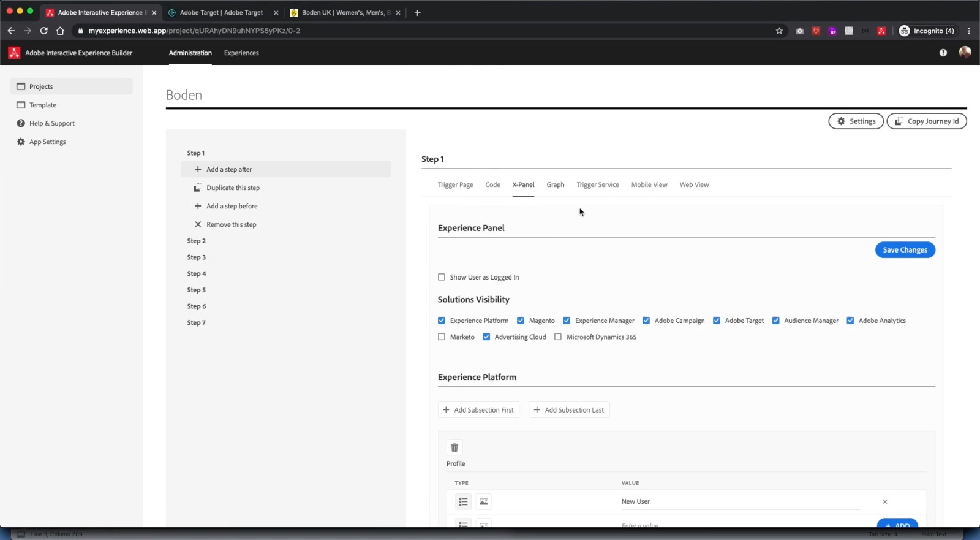Switch to the Adobe Target browser tab

coord(221,12)
